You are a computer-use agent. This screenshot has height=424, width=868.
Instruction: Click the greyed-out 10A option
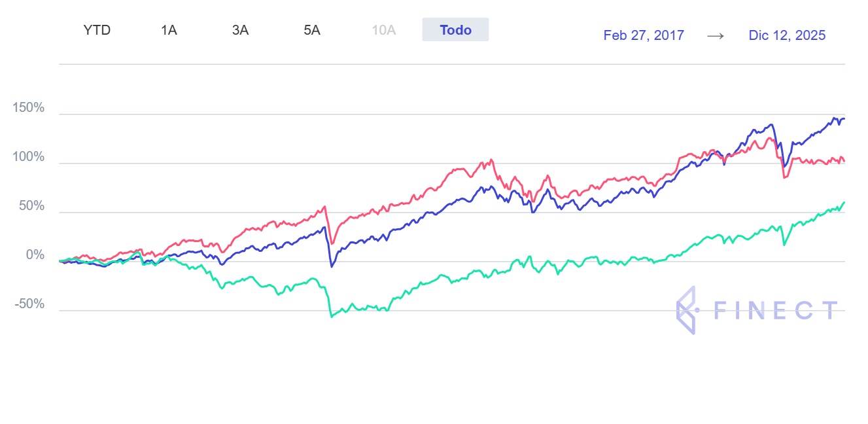click(x=384, y=30)
